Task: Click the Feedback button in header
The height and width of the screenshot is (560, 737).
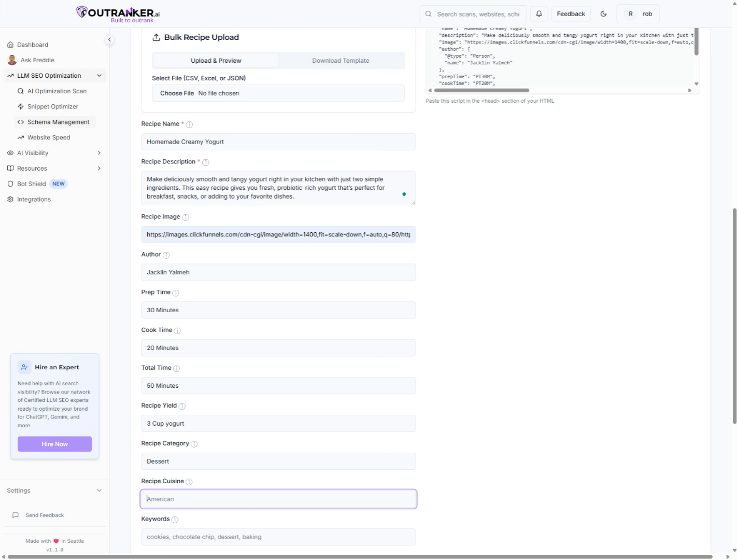Action: tap(571, 14)
